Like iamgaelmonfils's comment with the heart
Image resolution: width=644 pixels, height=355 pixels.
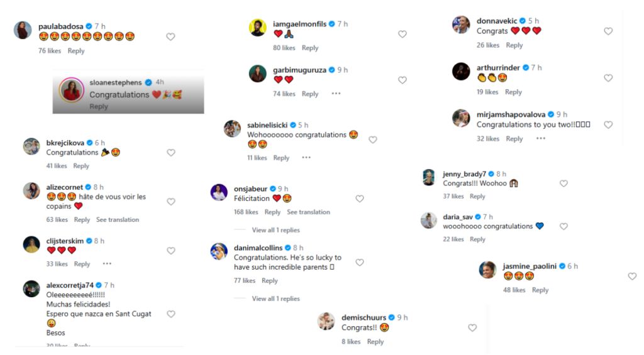tap(402, 35)
